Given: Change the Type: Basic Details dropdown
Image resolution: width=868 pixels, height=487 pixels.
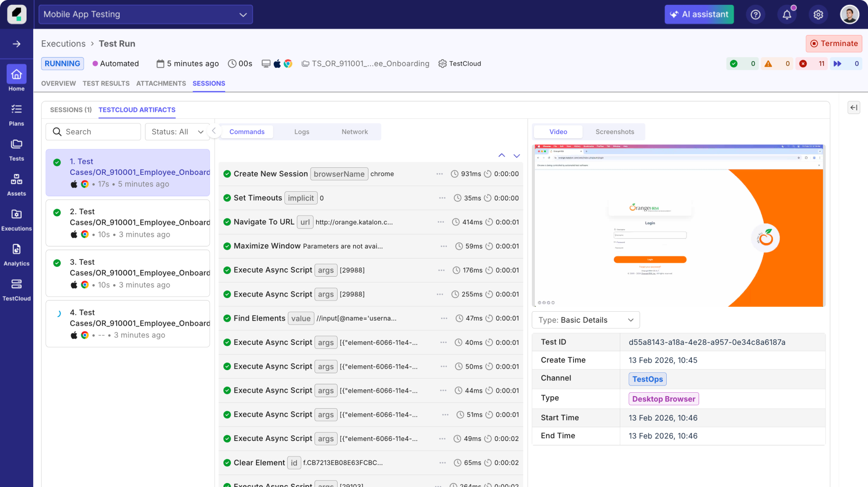Looking at the screenshot, I should pyautogui.click(x=585, y=320).
